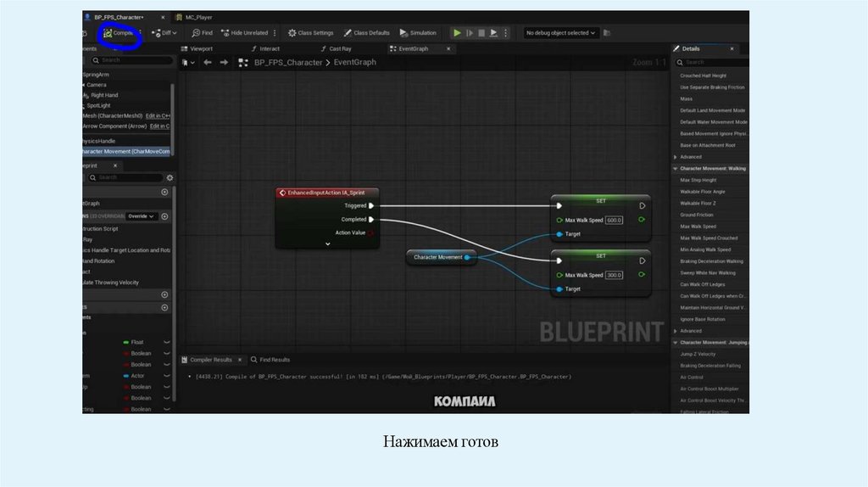
Task: Open Hide Unrelated options menu dots
Action: pos(275,33)
